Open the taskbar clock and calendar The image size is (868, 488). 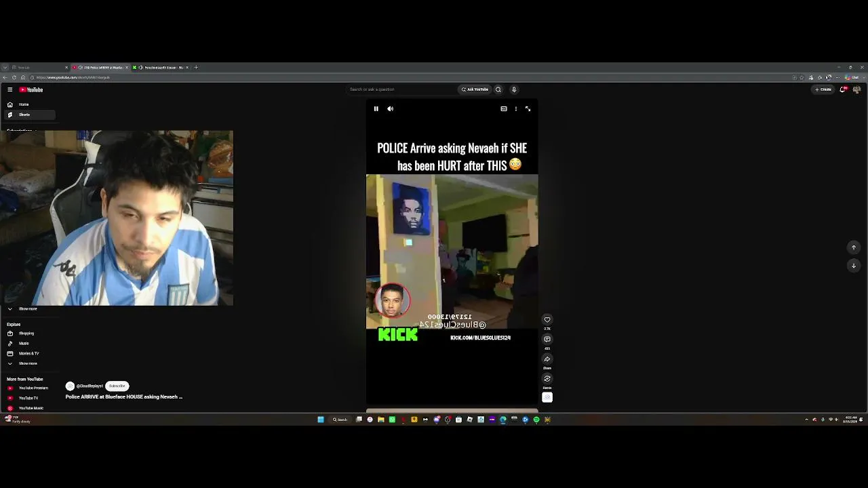click(x=850, y=420)
